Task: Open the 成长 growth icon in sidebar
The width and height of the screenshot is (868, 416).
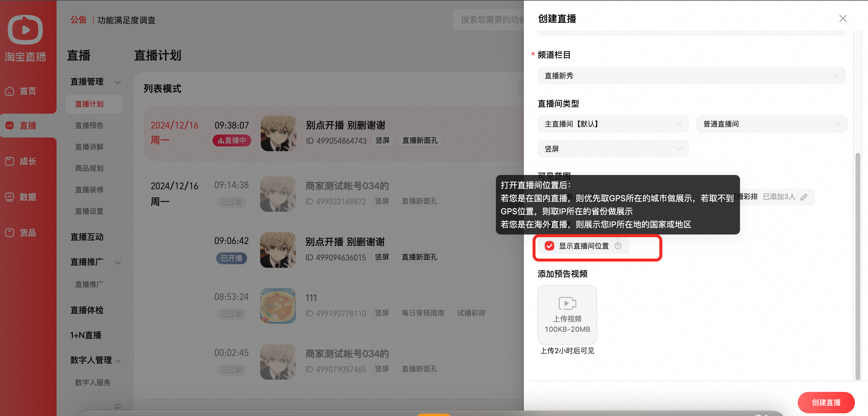Action: (10, 161)
